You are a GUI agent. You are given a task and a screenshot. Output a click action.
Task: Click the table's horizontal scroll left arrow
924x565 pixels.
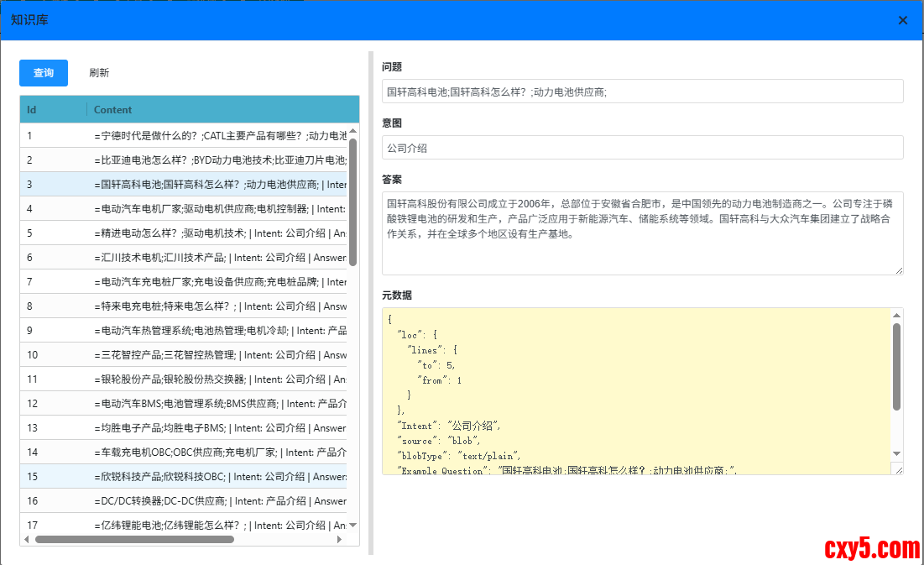click(26, 539)
